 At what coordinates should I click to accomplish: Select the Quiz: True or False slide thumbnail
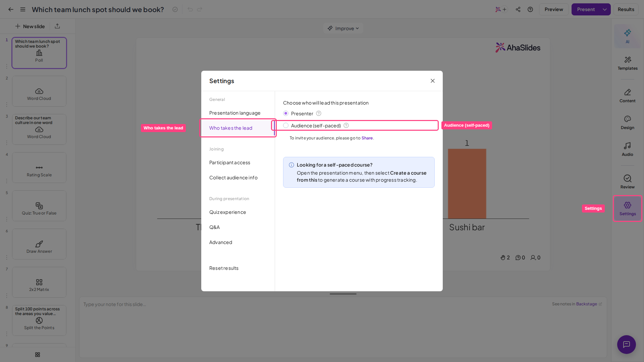pos(39,206)
